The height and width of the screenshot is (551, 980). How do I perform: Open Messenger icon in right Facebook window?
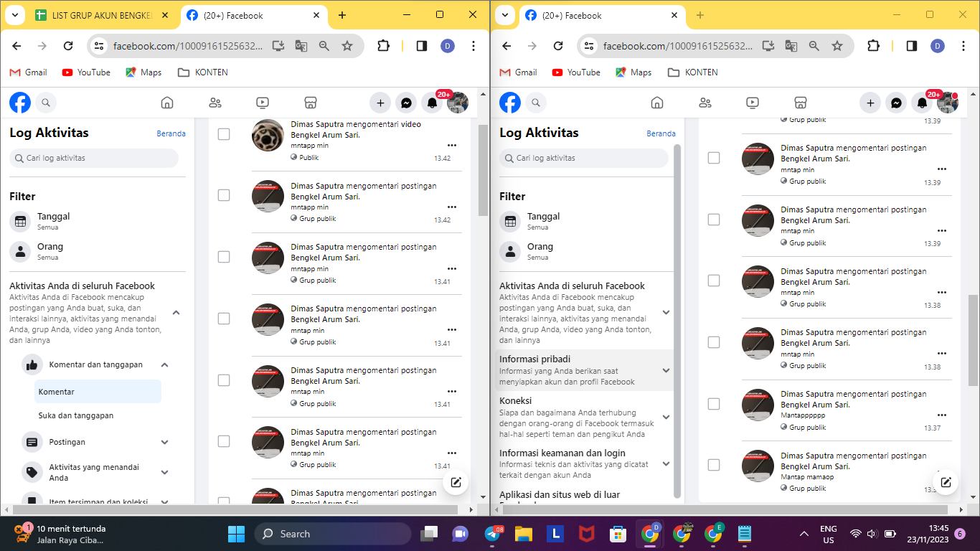pyautogui.click(x=896, y=103)
